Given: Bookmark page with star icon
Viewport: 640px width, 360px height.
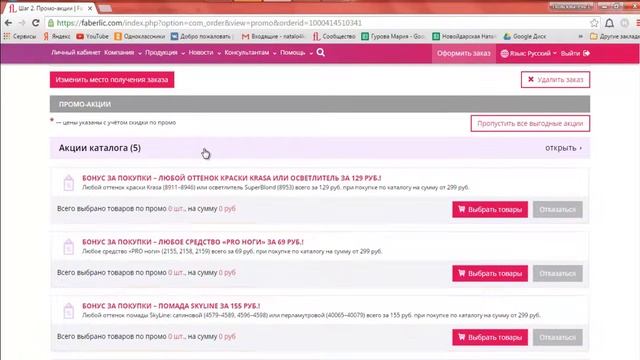Looking at the screenshot, I should [594, 23].
